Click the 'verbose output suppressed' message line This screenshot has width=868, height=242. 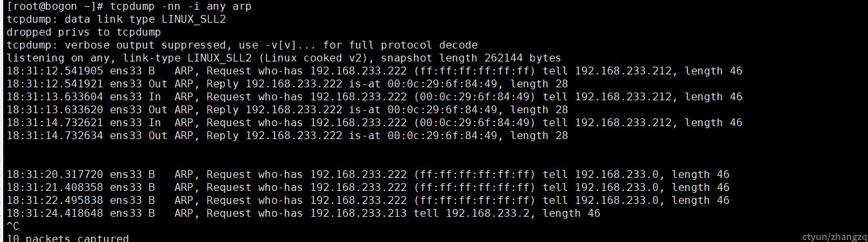(x=242, y=45)
